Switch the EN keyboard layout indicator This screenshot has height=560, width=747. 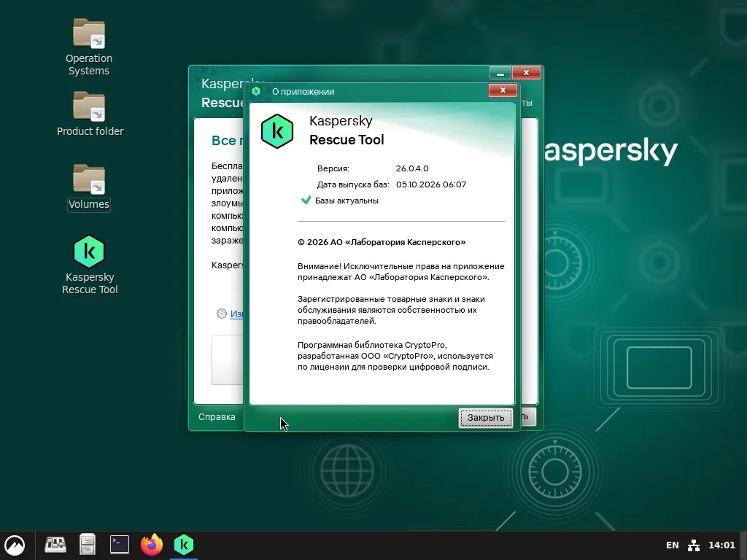672,545
